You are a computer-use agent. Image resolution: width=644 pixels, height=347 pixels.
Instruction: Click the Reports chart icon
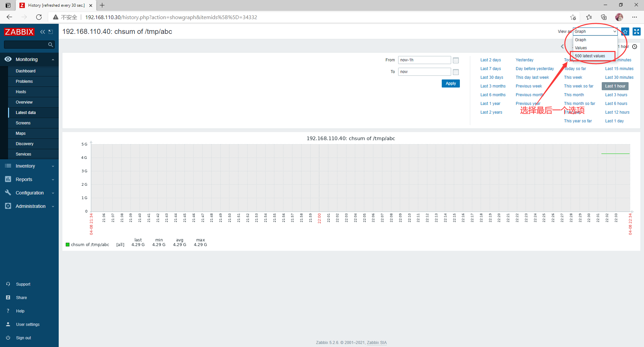[8, 179]
